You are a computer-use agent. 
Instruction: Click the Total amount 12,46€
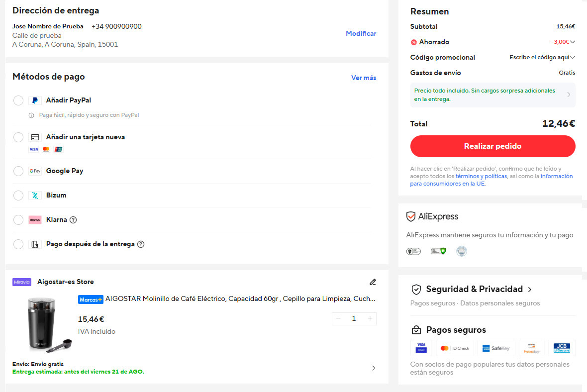point(559,123)
